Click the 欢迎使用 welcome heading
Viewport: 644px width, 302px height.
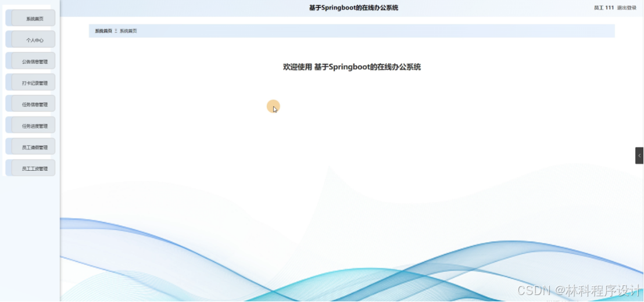(352, 67)
